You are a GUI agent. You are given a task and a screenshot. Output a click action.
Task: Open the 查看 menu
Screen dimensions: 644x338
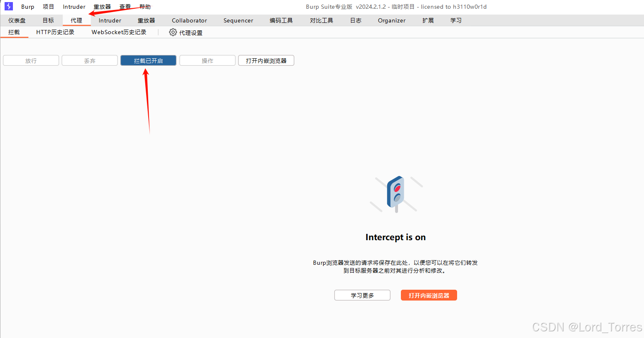[125, 7]
